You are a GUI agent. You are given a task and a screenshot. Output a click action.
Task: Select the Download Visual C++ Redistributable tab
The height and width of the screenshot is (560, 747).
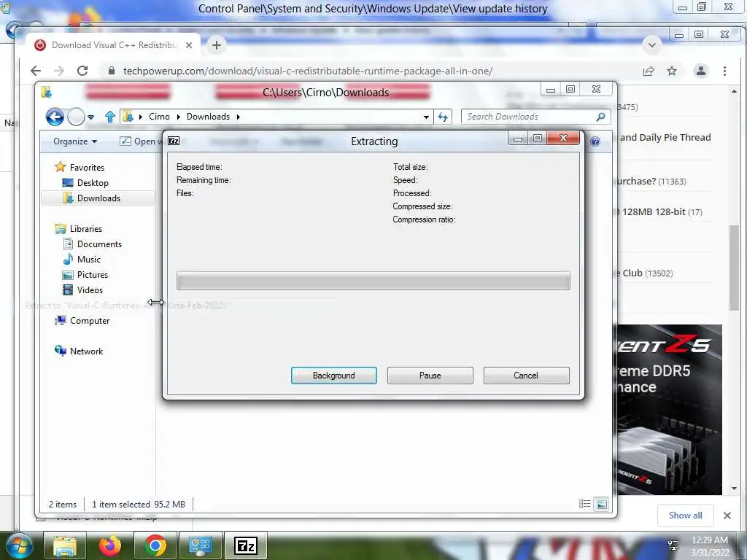(x=115, y=45)
